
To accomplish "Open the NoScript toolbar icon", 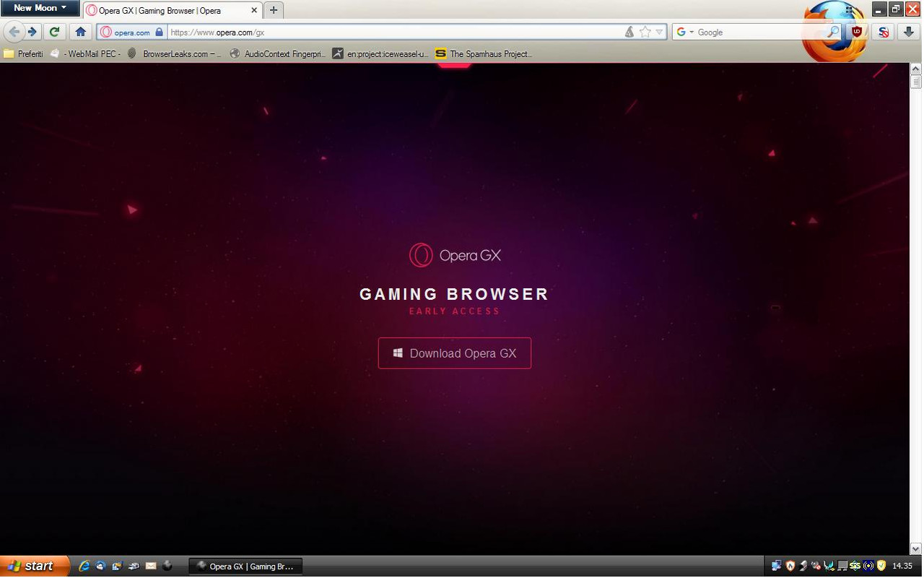I will click(883, 32).
